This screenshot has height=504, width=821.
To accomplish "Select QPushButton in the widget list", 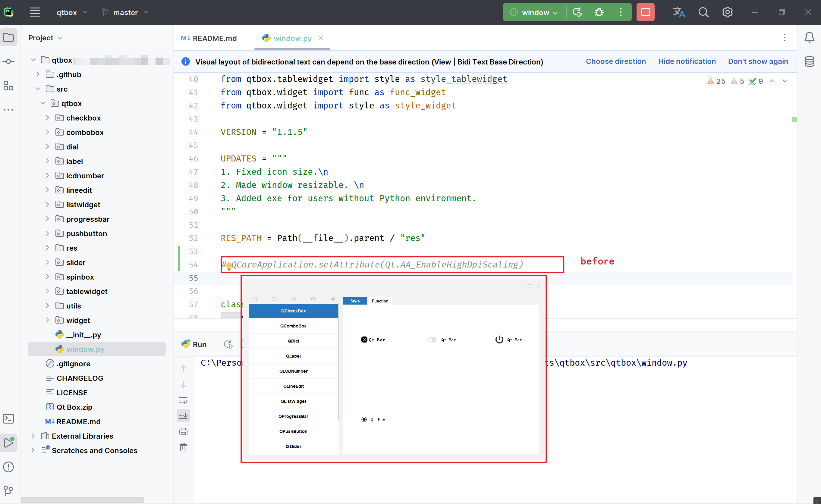I will [x=293, y=431].
